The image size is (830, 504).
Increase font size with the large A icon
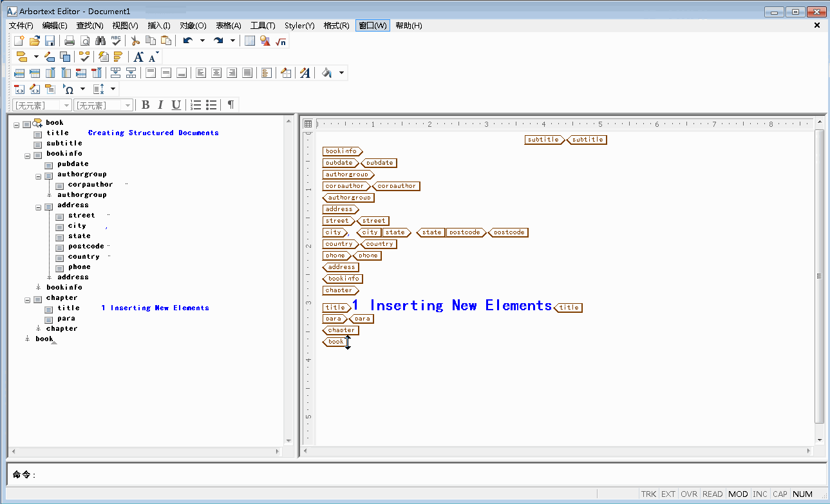138,57
